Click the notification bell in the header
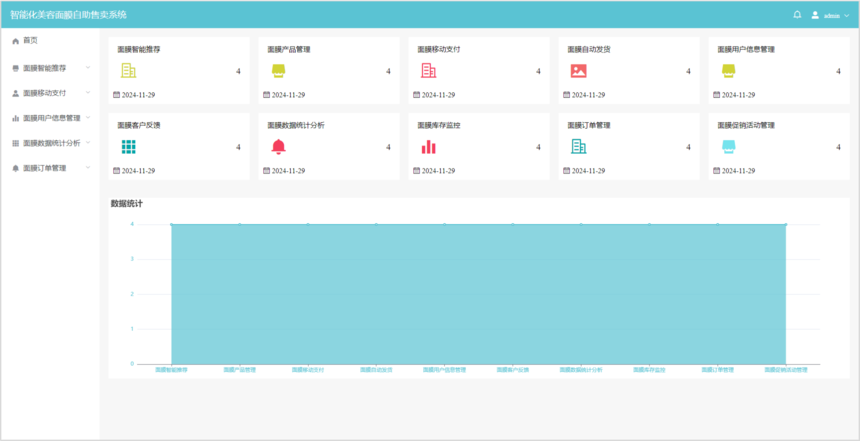 tap(797, 15)
